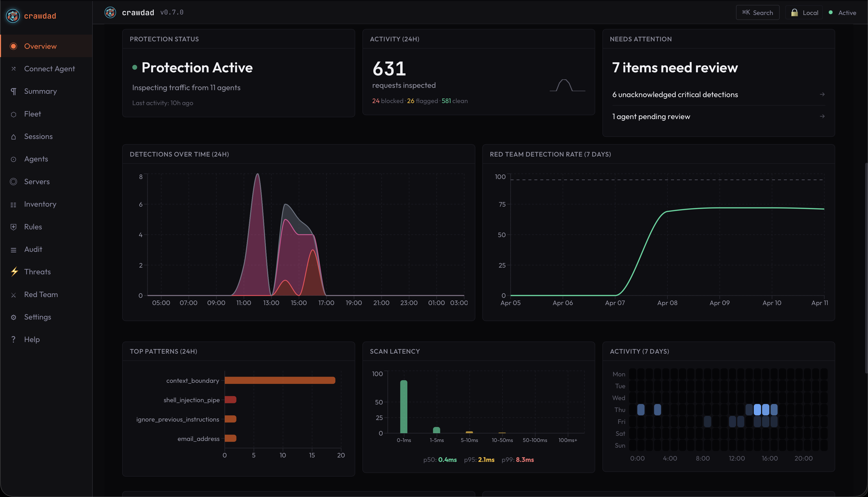Click the 7 items need review heading

pos(675,68)
